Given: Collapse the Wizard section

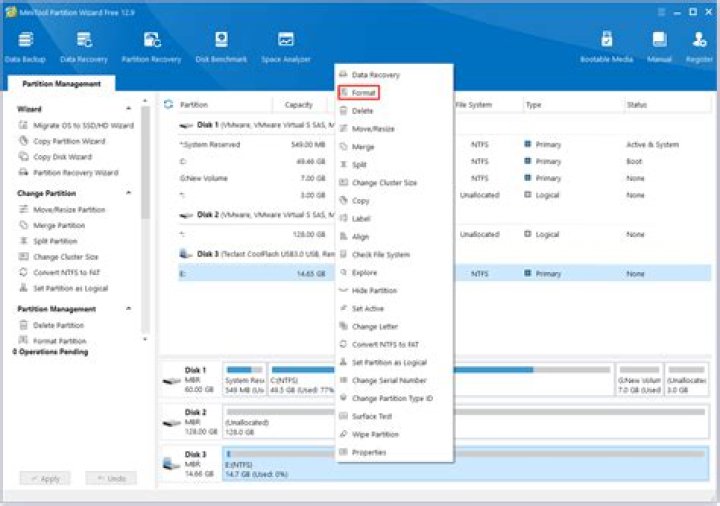Looking at the screenshot, I should 128,108.
